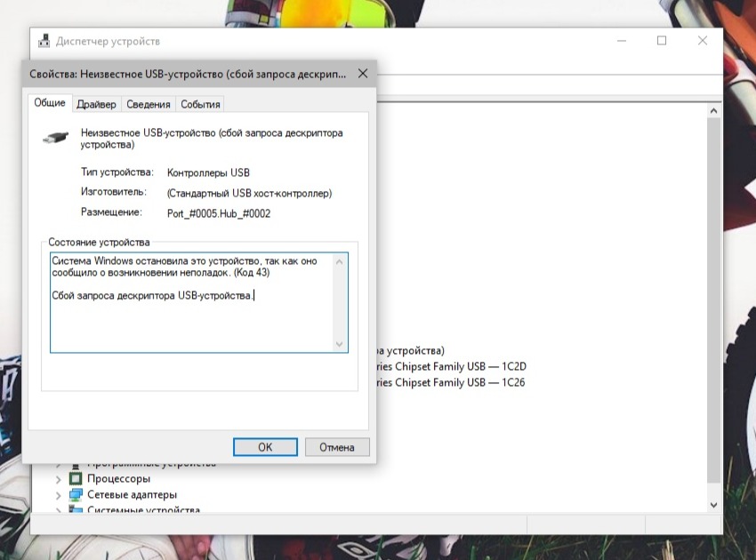756x560 pixels.
Task: Expand the Сетевые адаптеры tree node
Action: point(59,495)
